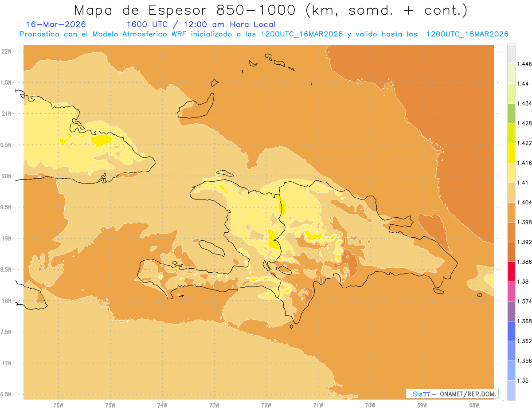Click the '72W' longitude label
532x411 pixels.
tap(266, 405)
